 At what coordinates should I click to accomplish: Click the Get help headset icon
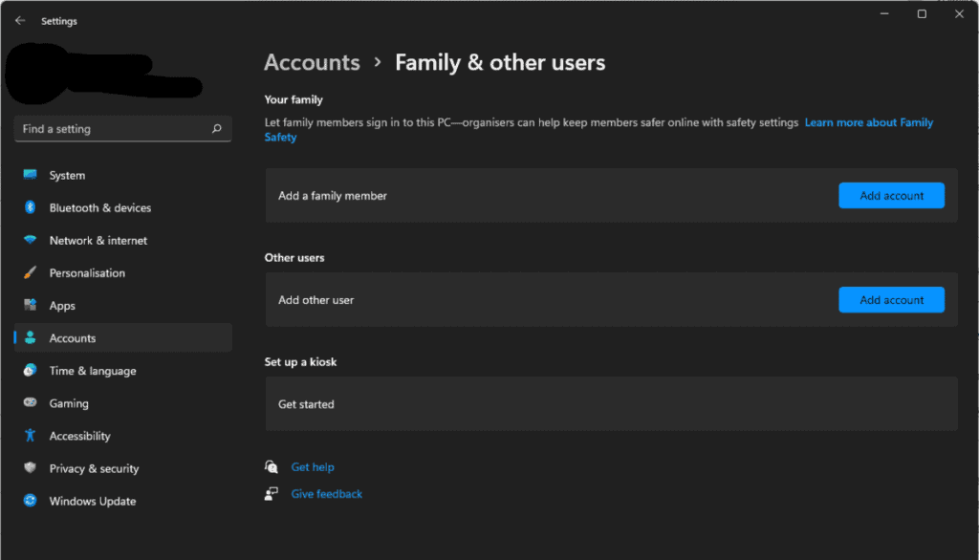coord(271,466)
